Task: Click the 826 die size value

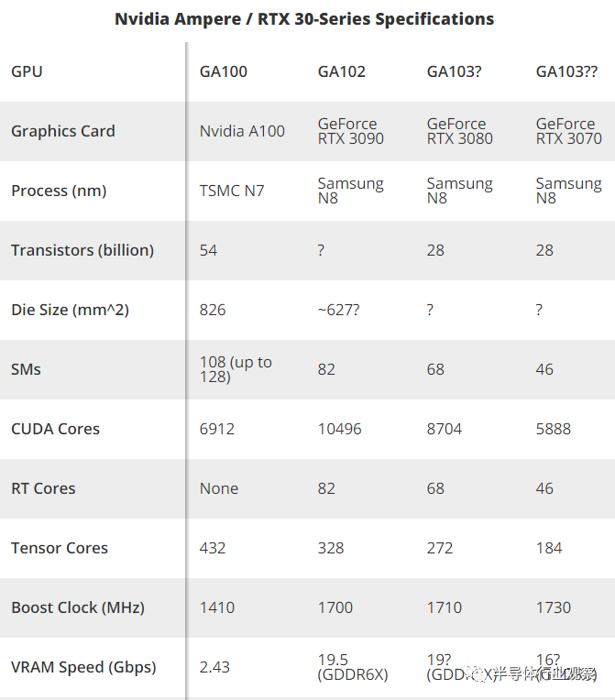Action: click(213, 310)
